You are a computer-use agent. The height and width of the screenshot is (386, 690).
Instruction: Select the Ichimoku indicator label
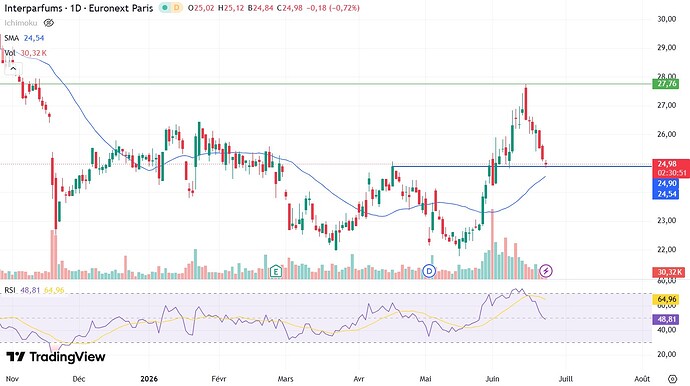pos(21,22)
